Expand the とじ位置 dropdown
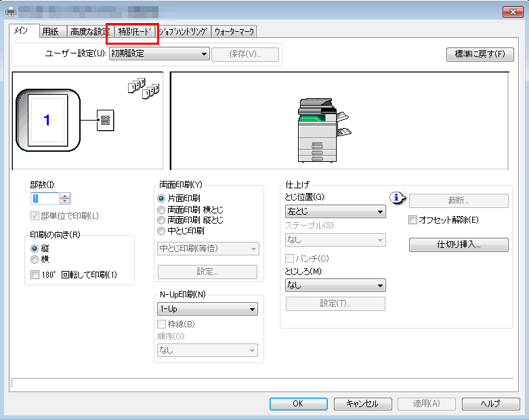Screen dimensions: 529x420 [335, 212]
